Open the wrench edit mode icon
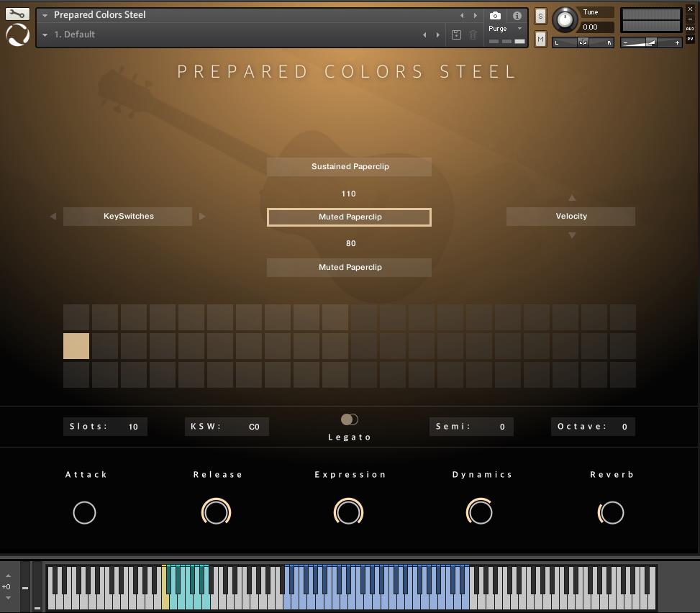The height and width of the screenshot is (613, 700). pos(17,14)
